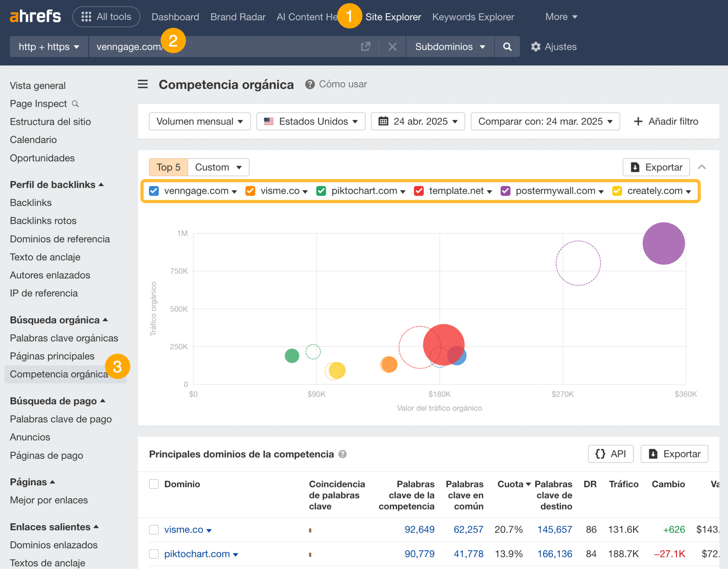This screenshot has width=728, height=569.
Task: Open venngage.com in new tab via external link icon
Action: 365,47
